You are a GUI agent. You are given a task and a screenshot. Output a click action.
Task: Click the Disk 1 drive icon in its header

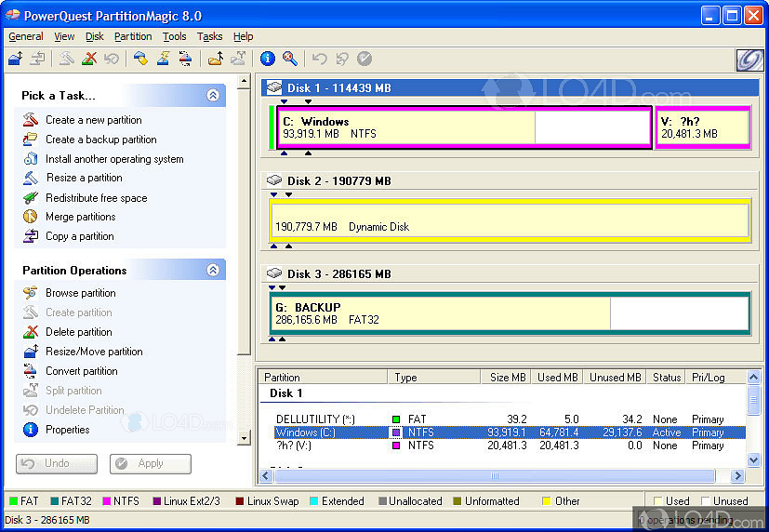pos(274,87)
